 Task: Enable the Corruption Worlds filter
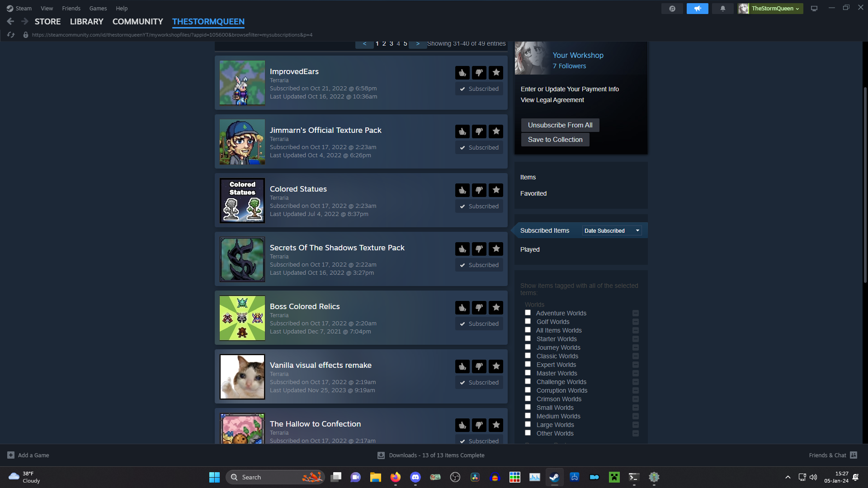pos(528,390)
